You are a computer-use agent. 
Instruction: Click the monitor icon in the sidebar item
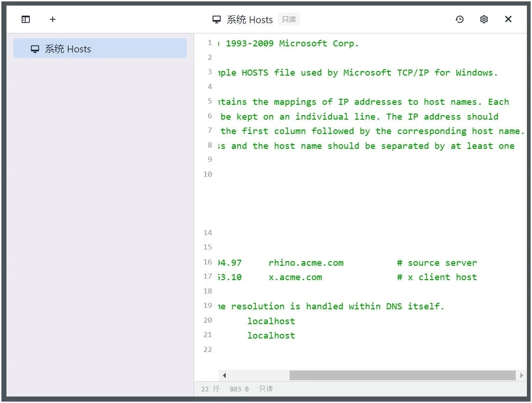tap(35, 49)
